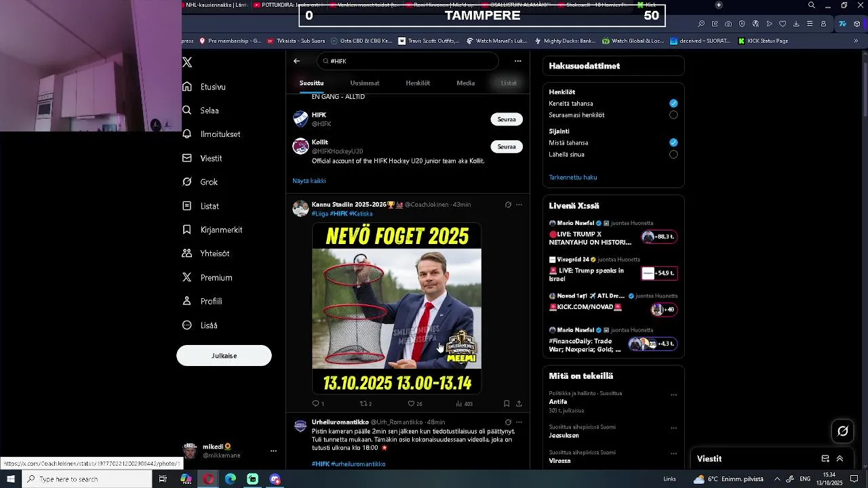868x488 pixels.
Task: Open Tarkennettu haku link
Action: click(x=573, y=178)
